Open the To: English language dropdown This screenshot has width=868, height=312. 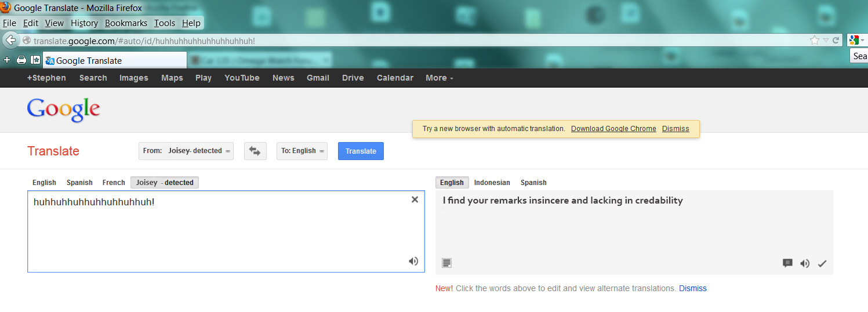click(x=302, y=151)
